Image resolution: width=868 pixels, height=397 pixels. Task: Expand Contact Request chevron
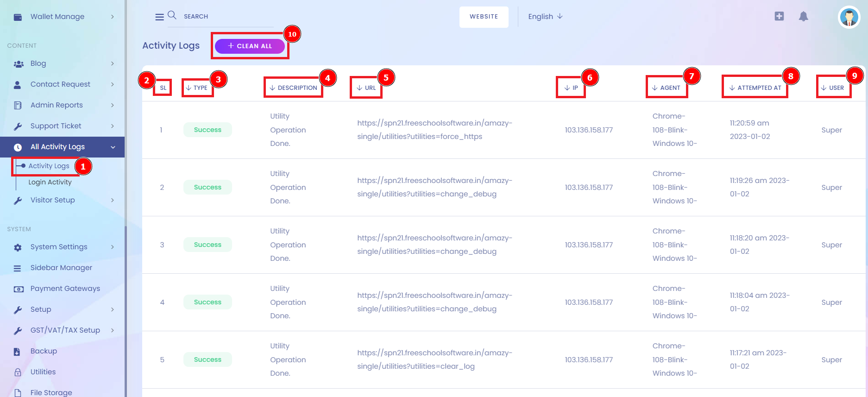coord(112,84)
